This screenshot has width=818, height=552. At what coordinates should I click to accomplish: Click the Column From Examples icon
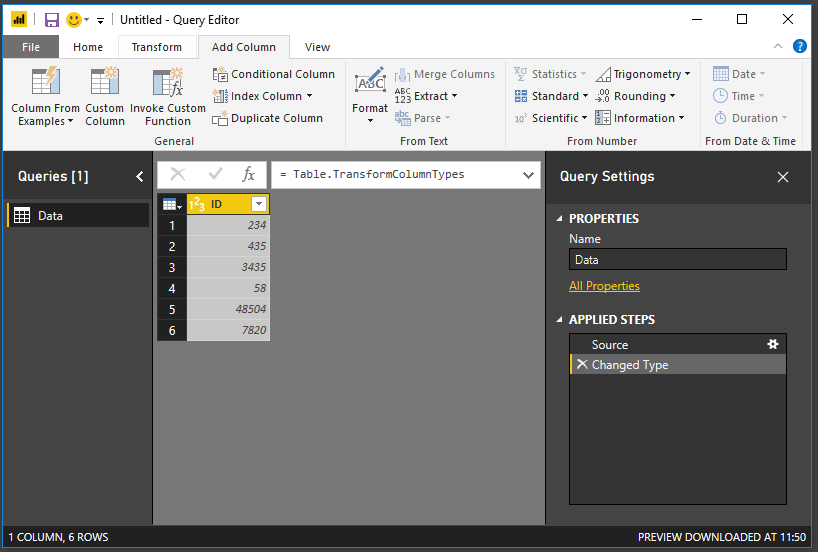(45, 83)
